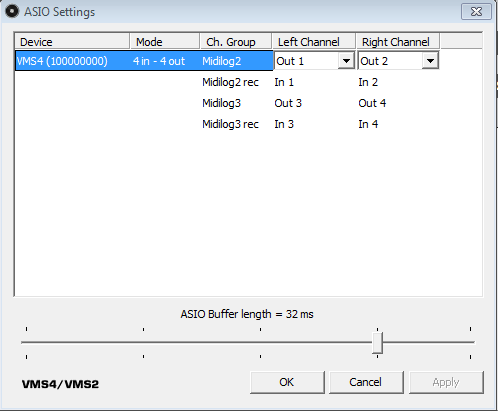Close the ASIO Settings dialog
This screenshot has width=498, height=411.
coord(476,12)
